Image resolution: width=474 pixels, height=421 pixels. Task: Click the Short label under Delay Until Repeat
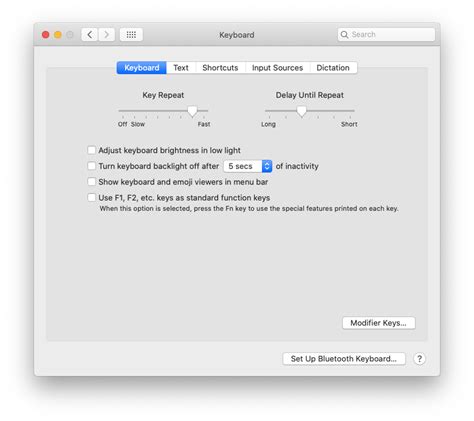(349, 124)
